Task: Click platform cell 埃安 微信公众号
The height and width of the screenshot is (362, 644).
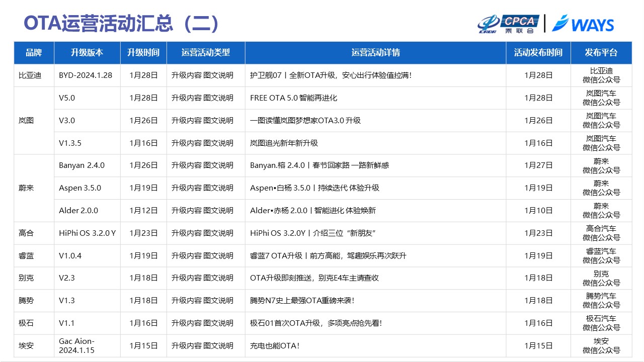Action: point(601,346)
